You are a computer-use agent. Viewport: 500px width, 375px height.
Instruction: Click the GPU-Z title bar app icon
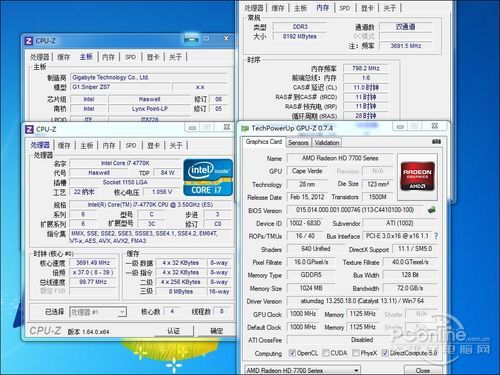[245, 128]
